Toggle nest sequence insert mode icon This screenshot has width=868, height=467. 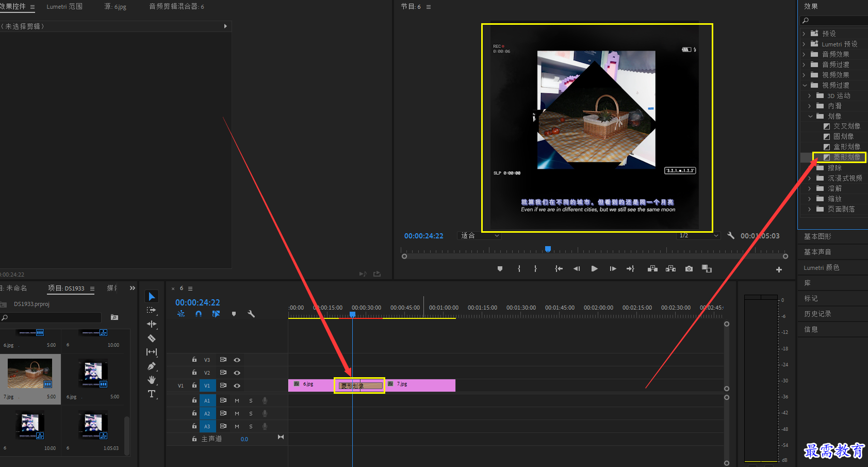[181, 314]
